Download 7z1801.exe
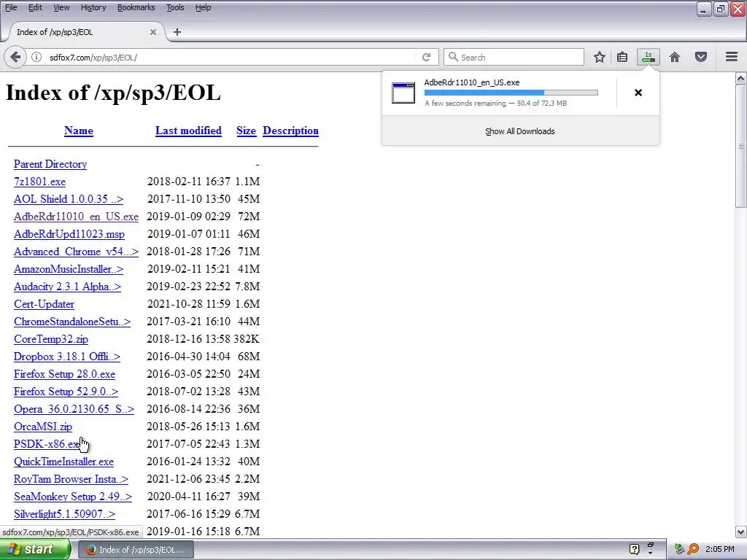The height and width of the screenshot is (560, 747). 39,182
